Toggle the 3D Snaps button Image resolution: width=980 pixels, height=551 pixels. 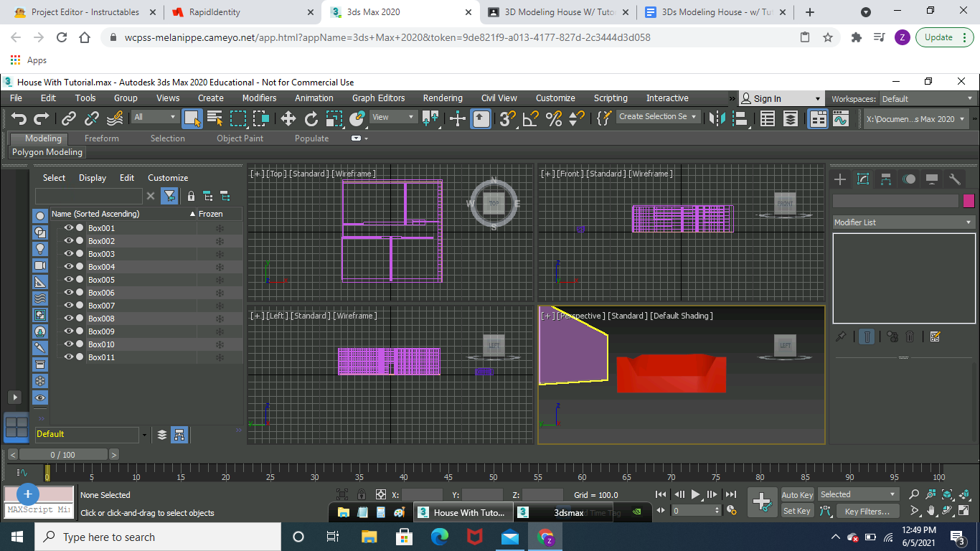click(x=508, y=118)
